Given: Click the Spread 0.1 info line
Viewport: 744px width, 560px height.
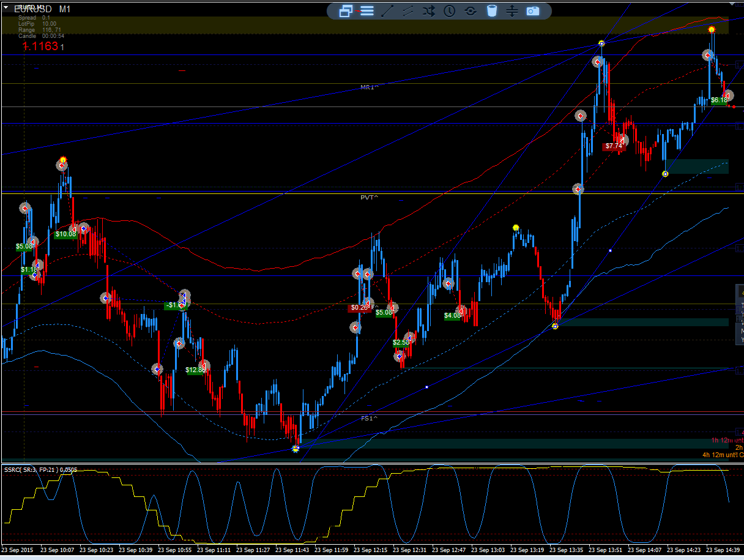Looking at the screenshot, I should coord(34,18).
